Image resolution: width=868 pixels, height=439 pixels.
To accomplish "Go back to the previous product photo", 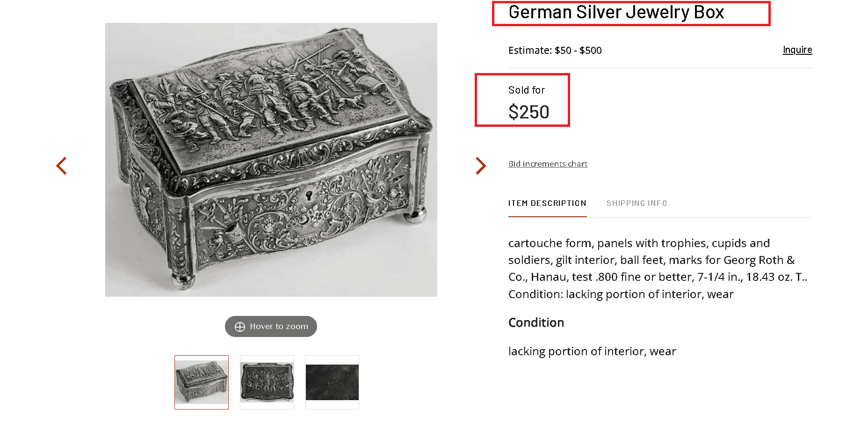I will tap(61, 166).
